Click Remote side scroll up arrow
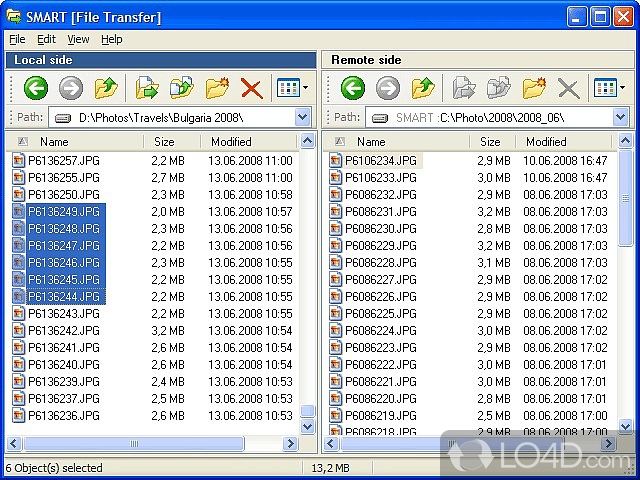The height and width of the screenshot is (480, 640). pyautogui.click(x=625, y=141)
